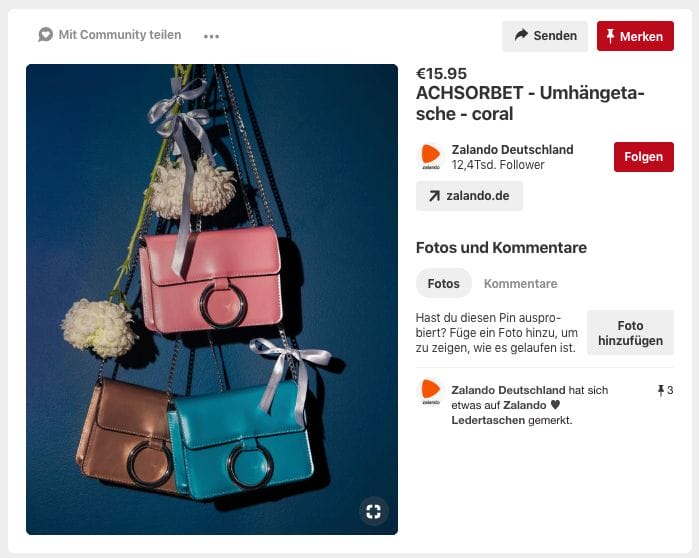Click the pinned handbags product image

click(212, 299)
